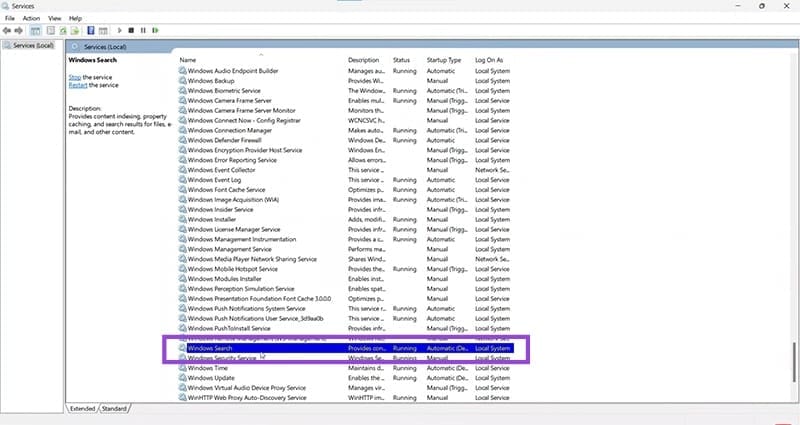The width and height of the screenshot is (800, 425).
Task: Click the gear icon beside Windows Biometric Service
Action: click(182, 91)
